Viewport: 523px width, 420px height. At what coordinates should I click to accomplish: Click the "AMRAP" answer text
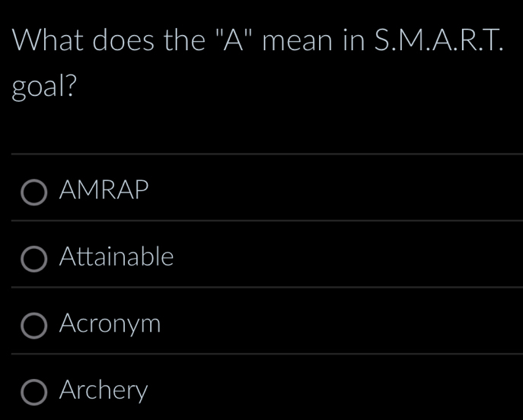click(104, 190)
